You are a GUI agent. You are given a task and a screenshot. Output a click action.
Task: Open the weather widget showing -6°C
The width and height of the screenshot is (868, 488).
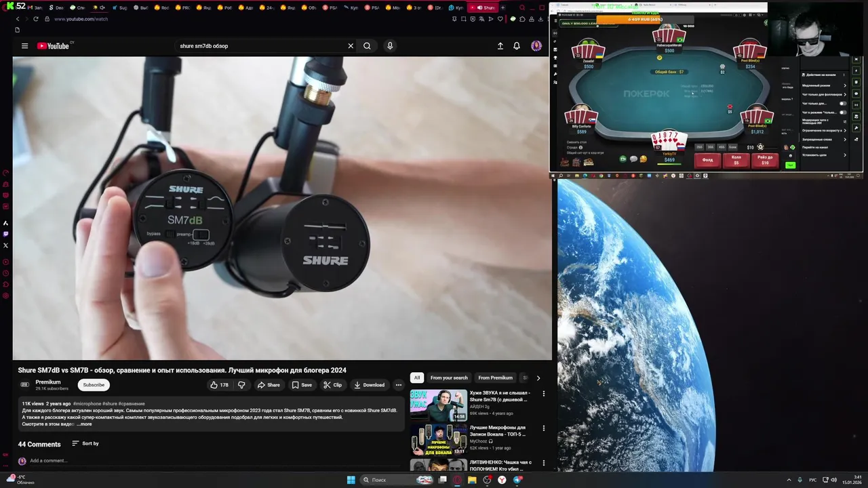coord(20,480)
